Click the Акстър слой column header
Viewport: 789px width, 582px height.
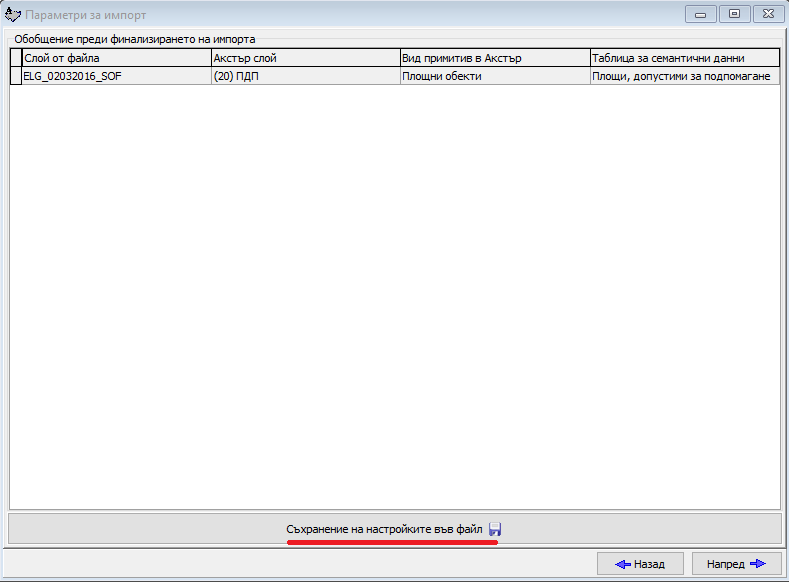click(x=305, y=58)
